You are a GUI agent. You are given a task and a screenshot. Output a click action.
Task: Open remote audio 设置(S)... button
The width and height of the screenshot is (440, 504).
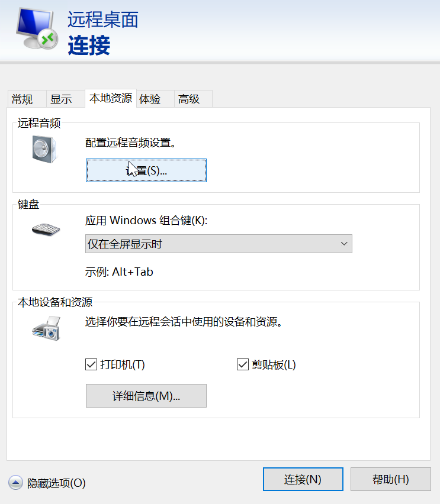pos(146,170)
